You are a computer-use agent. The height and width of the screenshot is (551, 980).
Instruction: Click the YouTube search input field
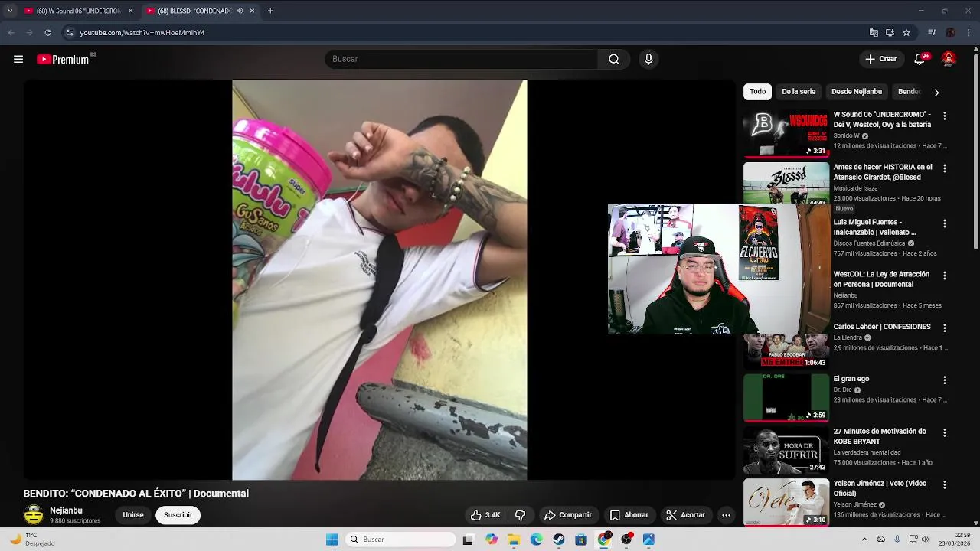tap(461, 59)
